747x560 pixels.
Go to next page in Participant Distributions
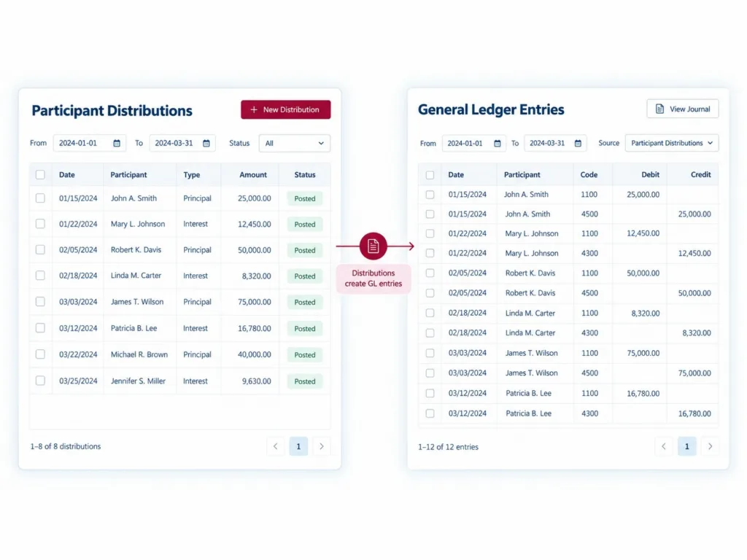pyautogui.click(x=322, y=446)
